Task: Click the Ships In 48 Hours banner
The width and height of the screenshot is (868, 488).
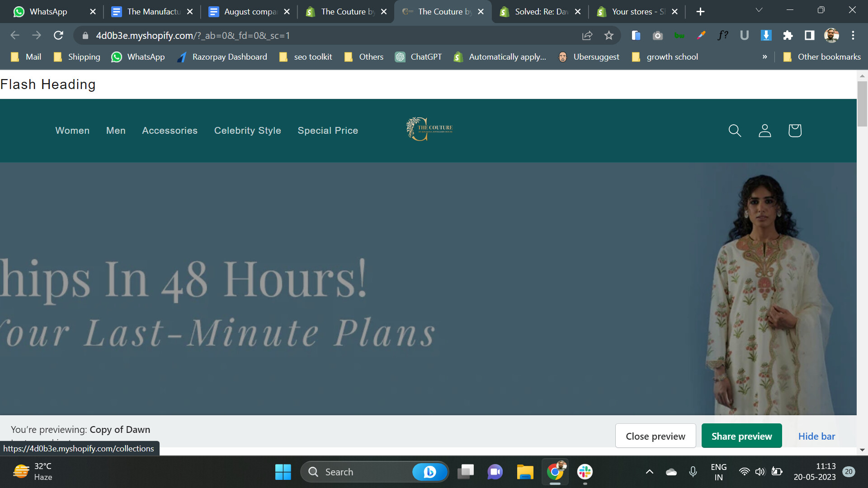Action: (x=428, y=289)
